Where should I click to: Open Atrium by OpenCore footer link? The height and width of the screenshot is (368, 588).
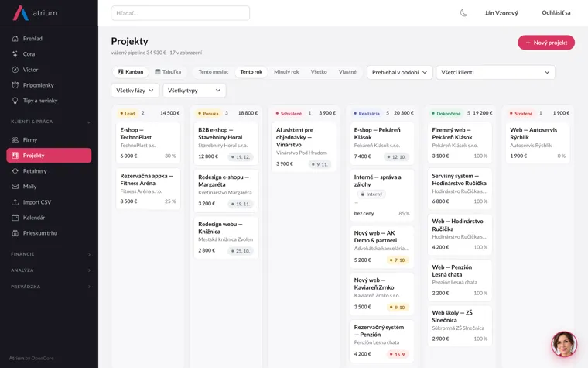pyautogui.click(x=32, y=358)
